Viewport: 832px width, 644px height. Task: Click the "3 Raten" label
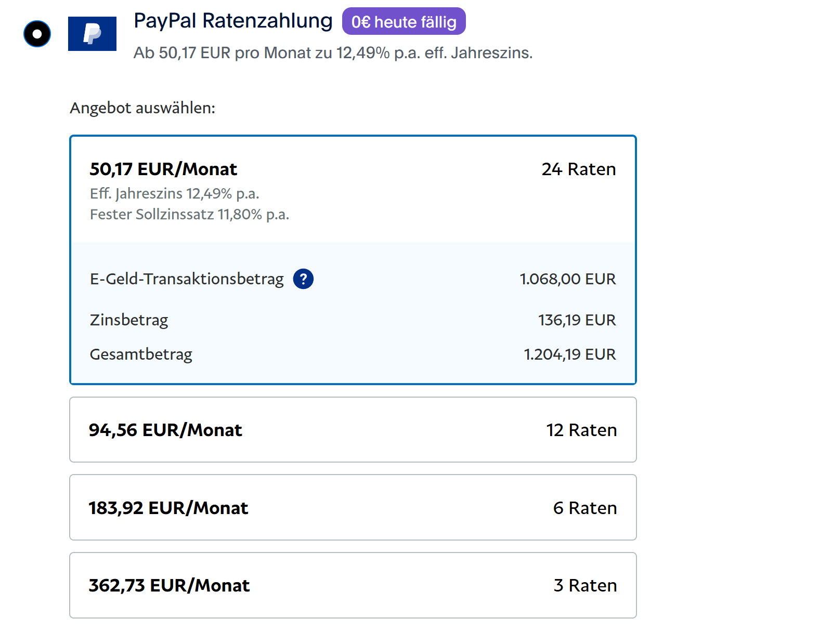point(584,586)
